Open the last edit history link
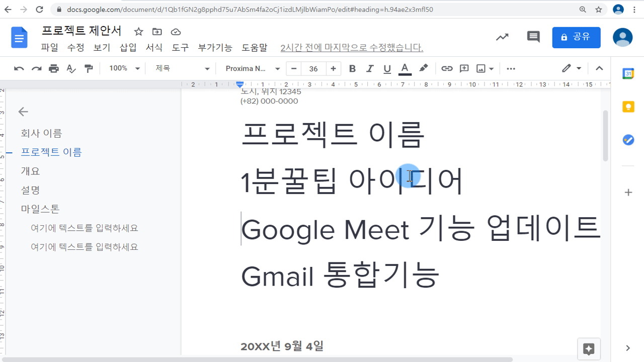Image resolution: width=644 pixels, height=362 pixels. tap(352, 48)
